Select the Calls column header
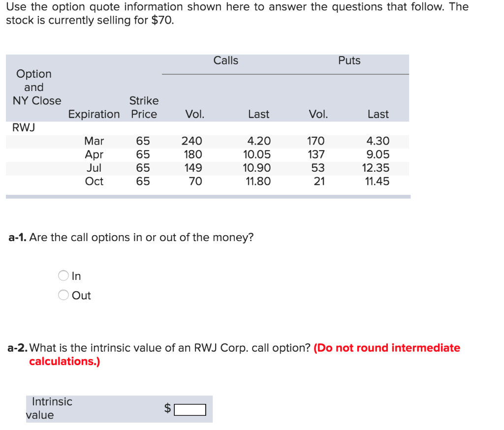 point(226,61)
